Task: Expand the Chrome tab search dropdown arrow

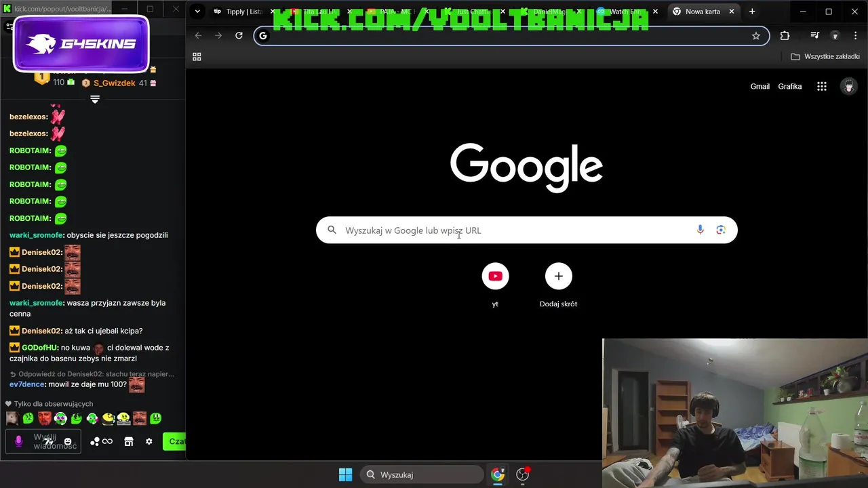Action: (197, 12)
